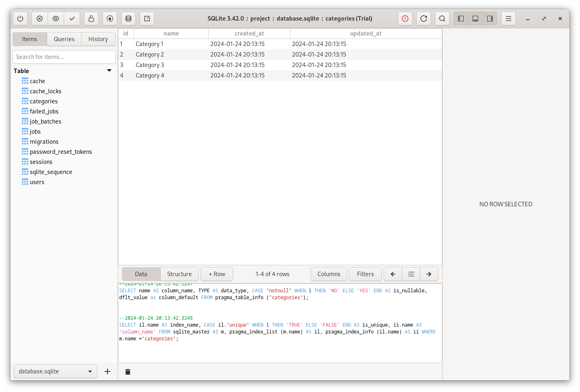The image size is (580, 392).
Task: Select created_at cell of row 1
Action: 249,44
